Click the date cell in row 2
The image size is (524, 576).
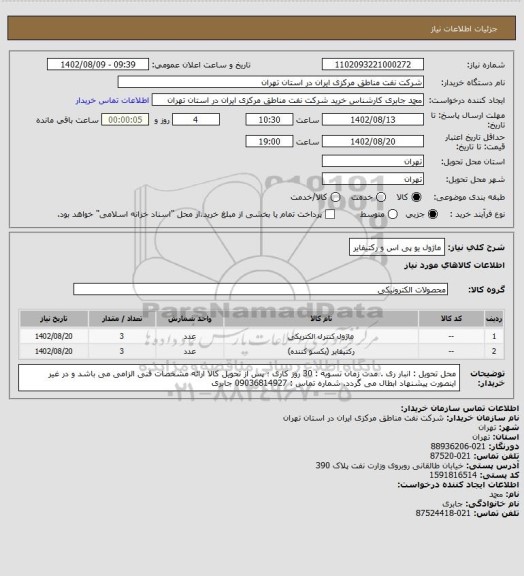coord(54,351)
